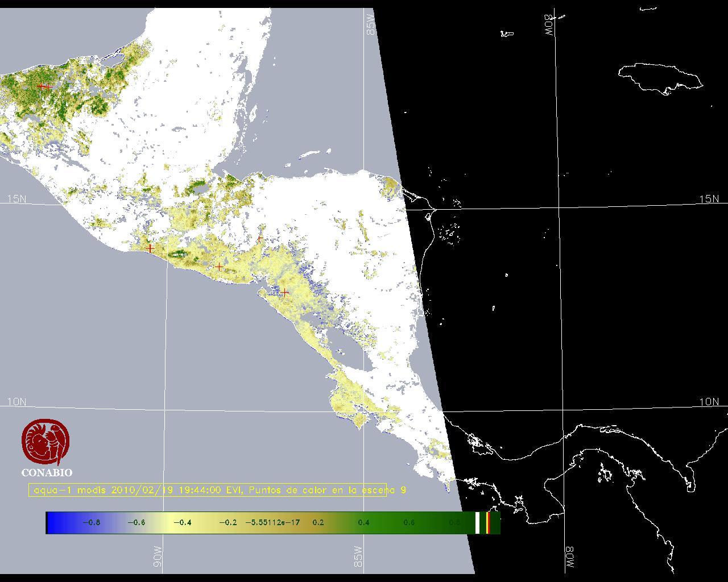Click the -5.55112e-17 label on the scale
Viewport: 728px width, 582px height.
pos(272,522)
